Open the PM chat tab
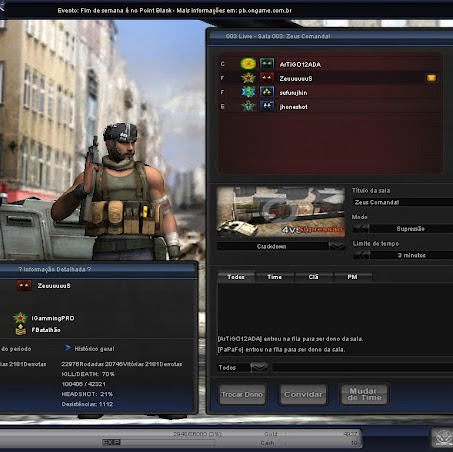Screen dimensions: 453x452 pyautogui.click(x=353, y=277)
